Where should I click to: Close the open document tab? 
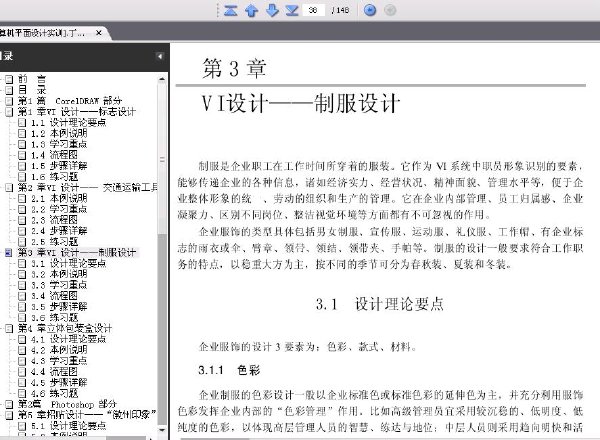coord(99,33)
